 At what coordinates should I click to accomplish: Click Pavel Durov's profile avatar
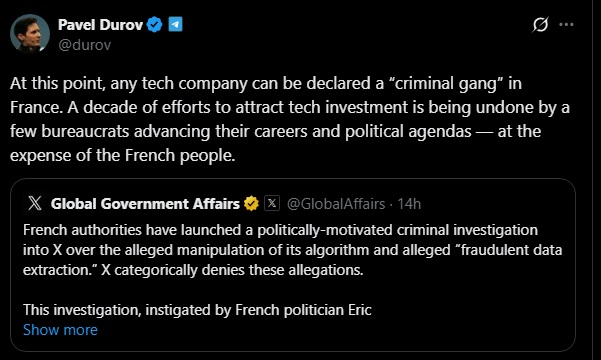[30, 33]
